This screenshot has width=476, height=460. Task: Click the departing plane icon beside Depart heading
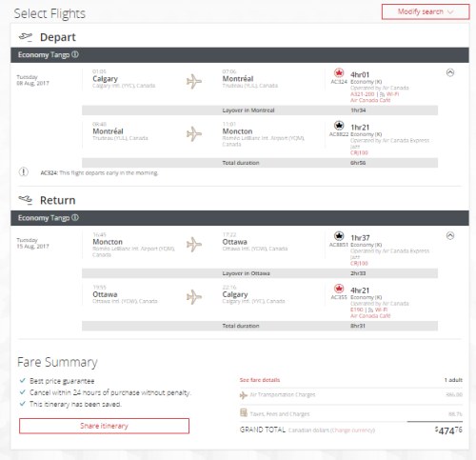point(26,37)
